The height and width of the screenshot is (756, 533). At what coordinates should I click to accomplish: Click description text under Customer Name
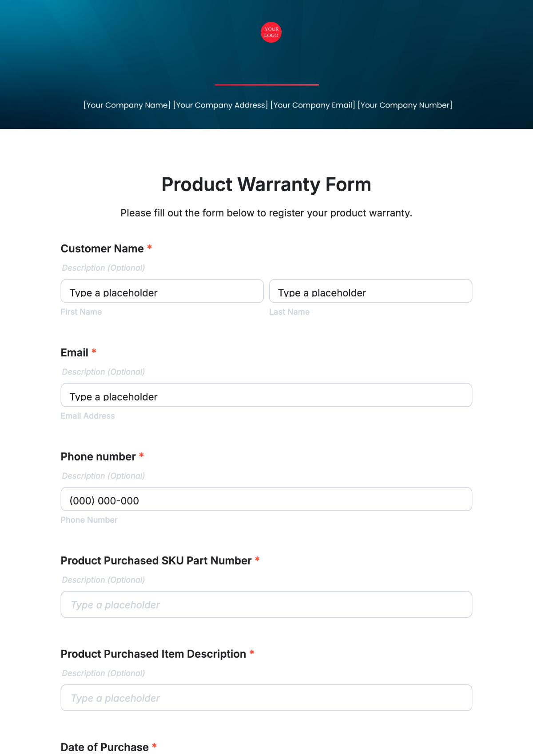(x=103, y=268)
